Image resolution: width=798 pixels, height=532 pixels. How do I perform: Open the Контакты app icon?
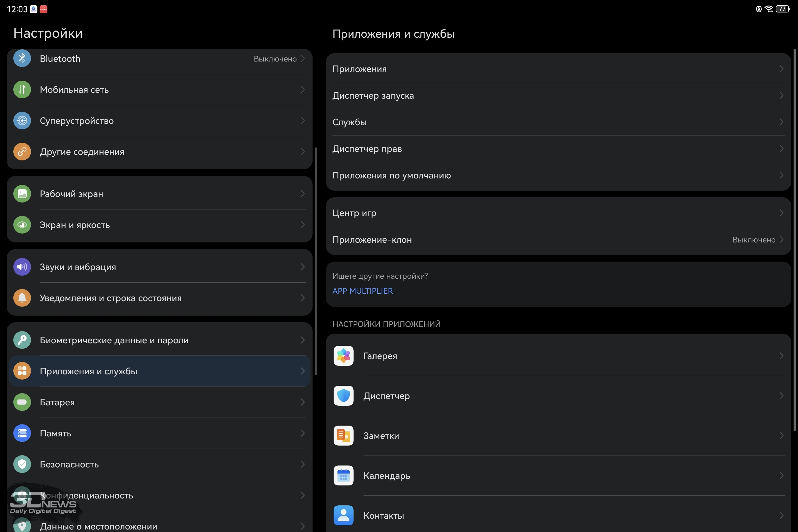(343, 515)
